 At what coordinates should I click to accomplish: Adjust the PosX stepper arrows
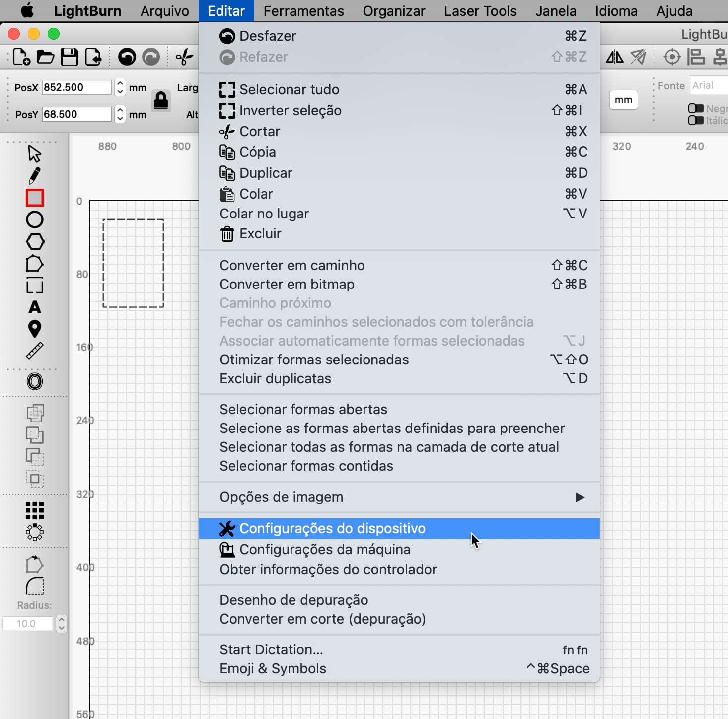(120, 87)
